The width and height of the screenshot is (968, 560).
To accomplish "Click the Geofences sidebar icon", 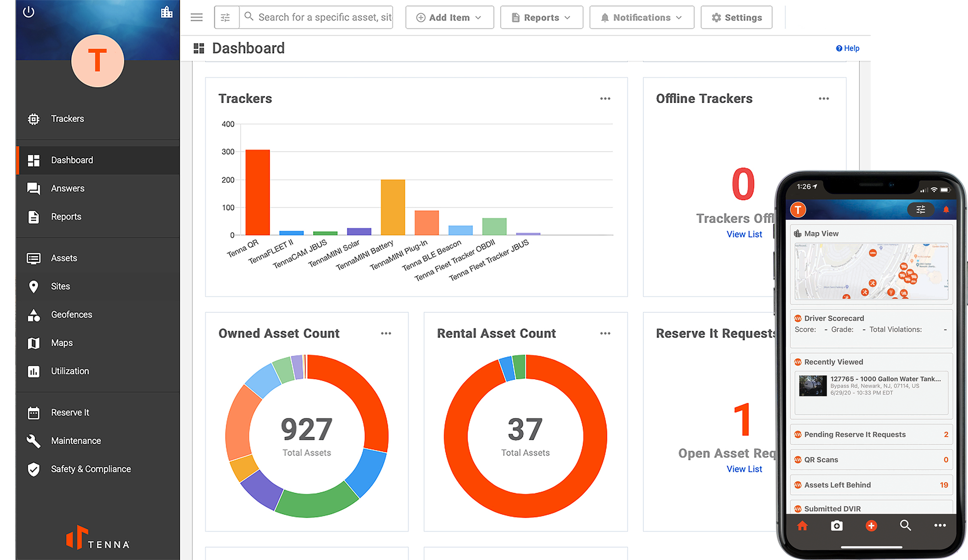I will click(34, 315).
